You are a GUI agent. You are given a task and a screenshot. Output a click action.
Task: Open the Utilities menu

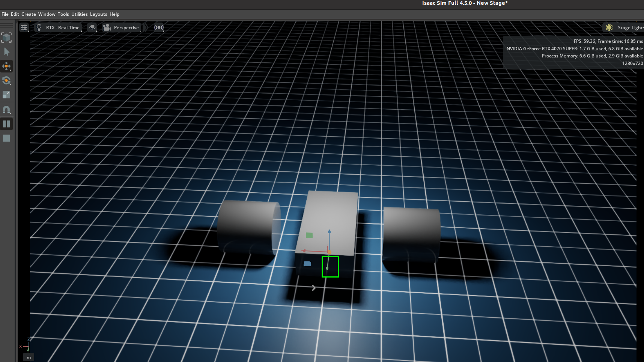[79, 14]
